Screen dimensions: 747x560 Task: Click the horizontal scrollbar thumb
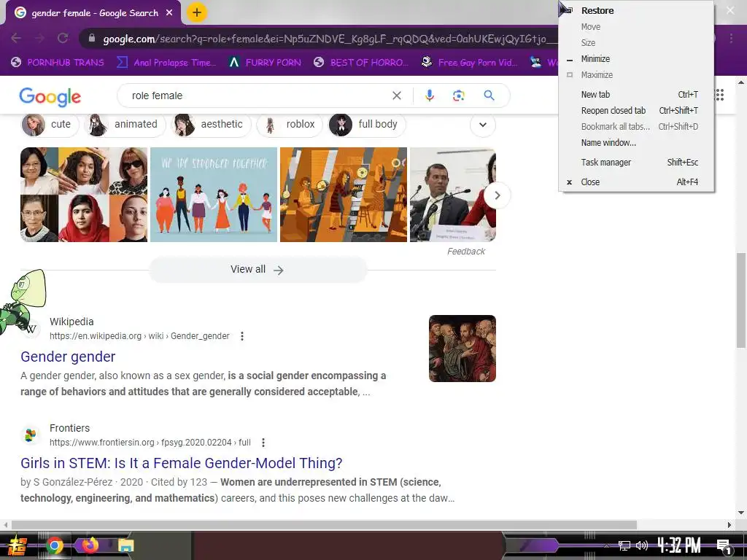click(324, 525)
